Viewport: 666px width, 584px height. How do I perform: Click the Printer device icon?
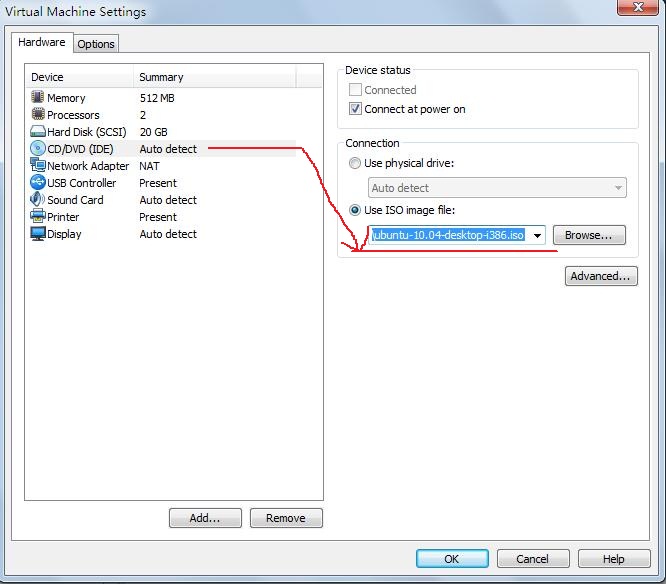(38, 216)
